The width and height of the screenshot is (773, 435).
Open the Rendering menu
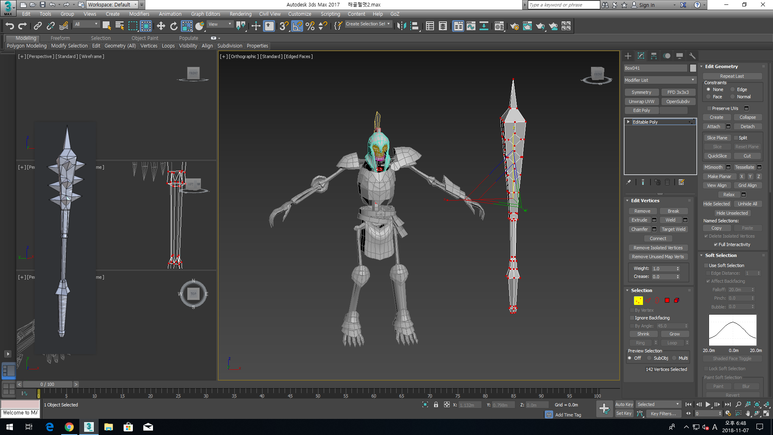(241, 14)
